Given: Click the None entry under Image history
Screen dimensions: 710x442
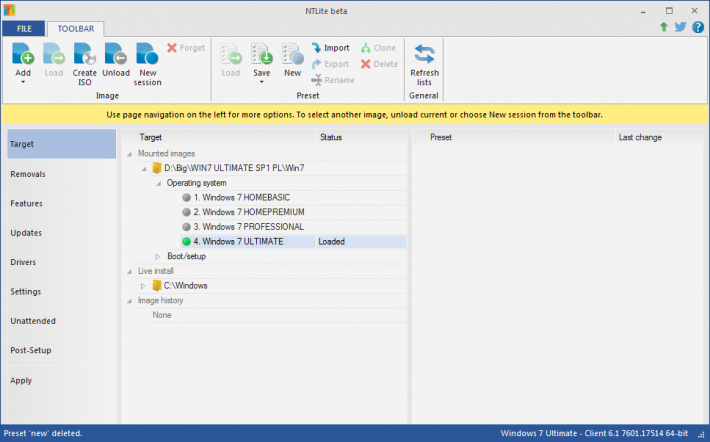Looking at the screenshot, I should [162, 315].
